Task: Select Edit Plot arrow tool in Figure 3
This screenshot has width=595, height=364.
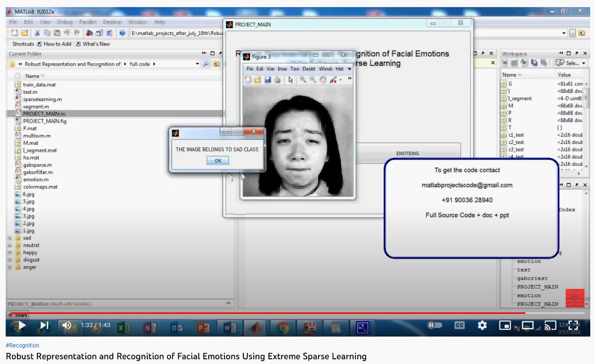Action: click(x=291, y=80)
